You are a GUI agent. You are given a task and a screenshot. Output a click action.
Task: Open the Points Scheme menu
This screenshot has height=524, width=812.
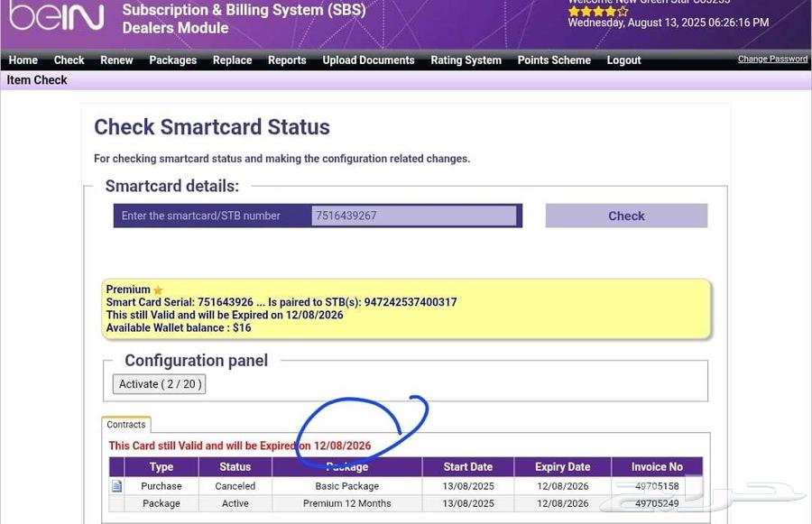coord(554,60)
